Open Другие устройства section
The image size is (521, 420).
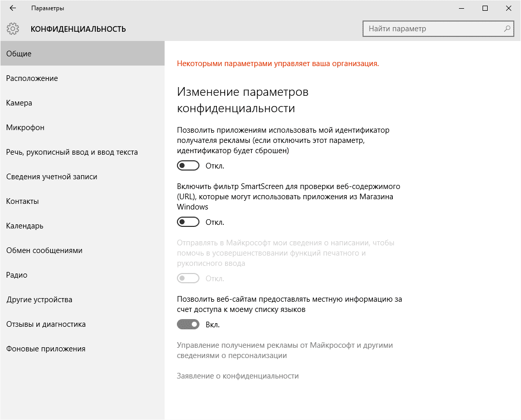pos(83,300)
